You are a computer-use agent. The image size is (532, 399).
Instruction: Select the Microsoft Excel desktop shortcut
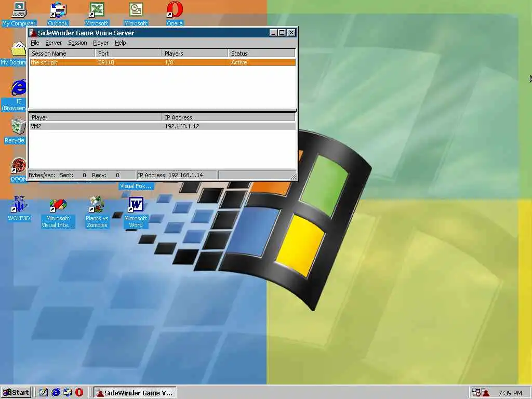point(97,14)
